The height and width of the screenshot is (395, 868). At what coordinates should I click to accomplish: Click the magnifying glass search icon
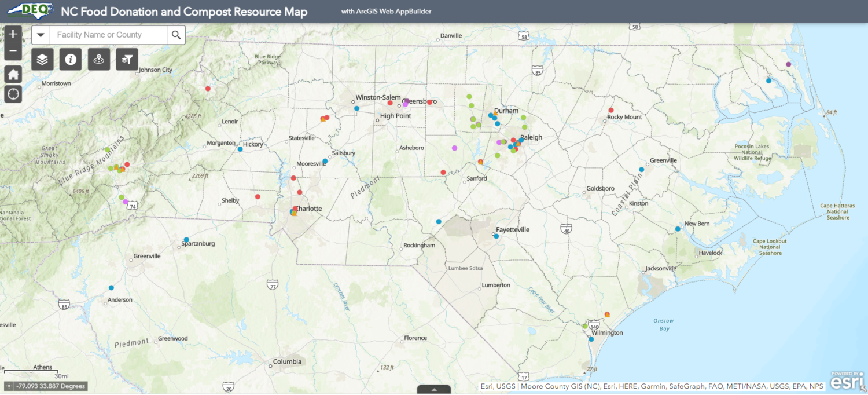[176, 35]
